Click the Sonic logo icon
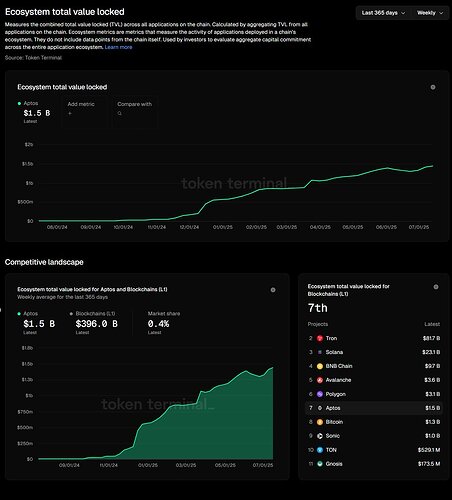This screenshot has height=500, width=452. click(320, 436)
